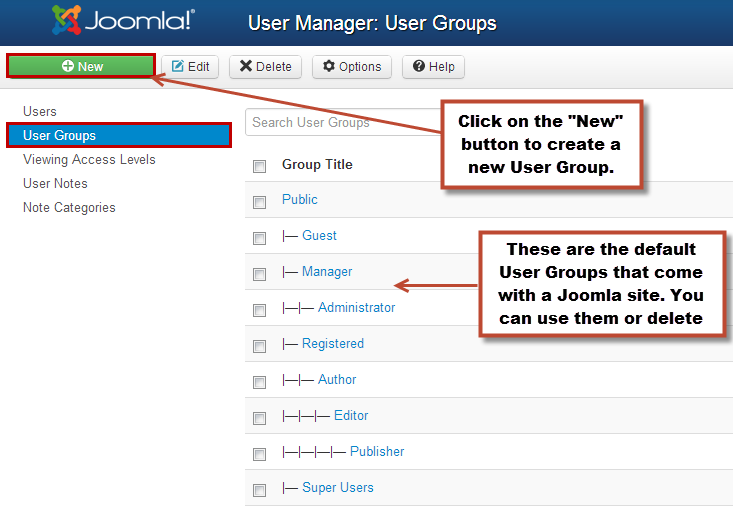
Task: Open the Editor group link
Action: tap(351, 416)
